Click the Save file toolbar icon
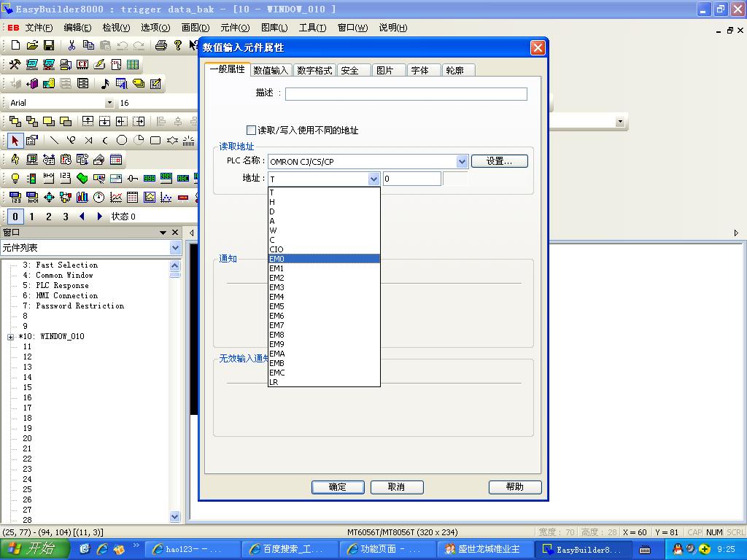 48,45
